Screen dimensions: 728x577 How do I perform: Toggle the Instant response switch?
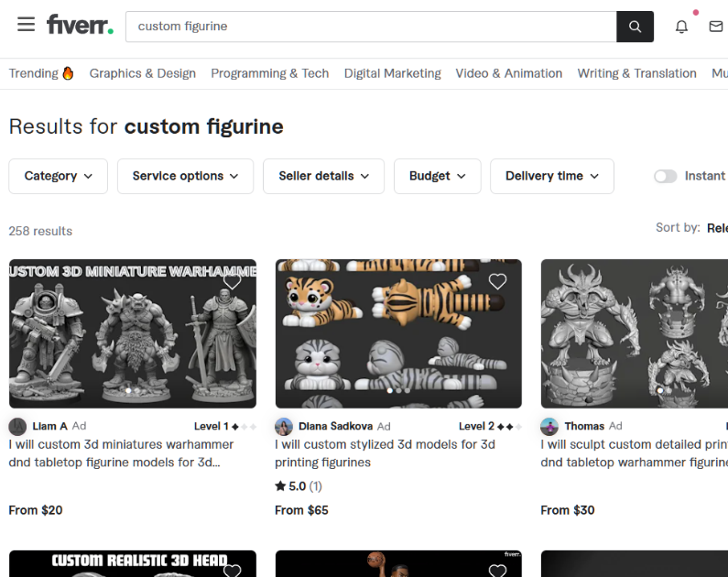[x=665, y=177]
